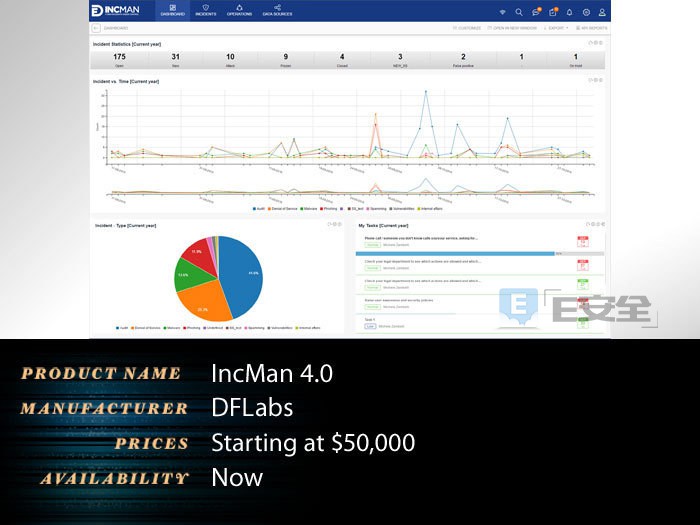
Task: Click Open in New Window
Action: (512, 28)
